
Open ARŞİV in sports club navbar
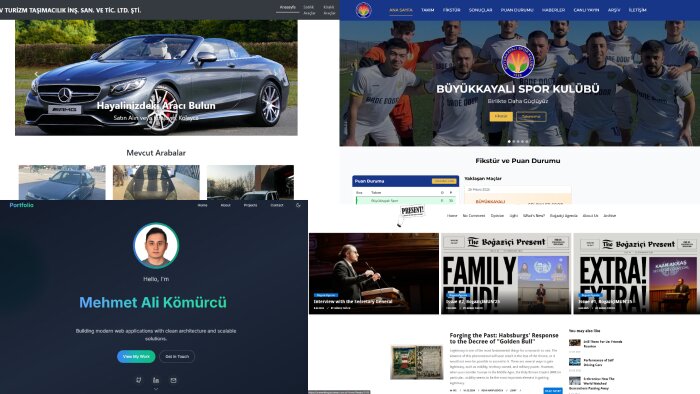coord(614,10)
